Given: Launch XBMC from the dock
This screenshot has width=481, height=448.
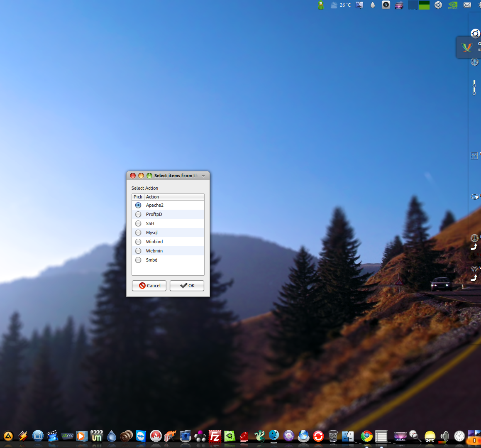Looking at the screenshot, I should [x=67, y=436].
